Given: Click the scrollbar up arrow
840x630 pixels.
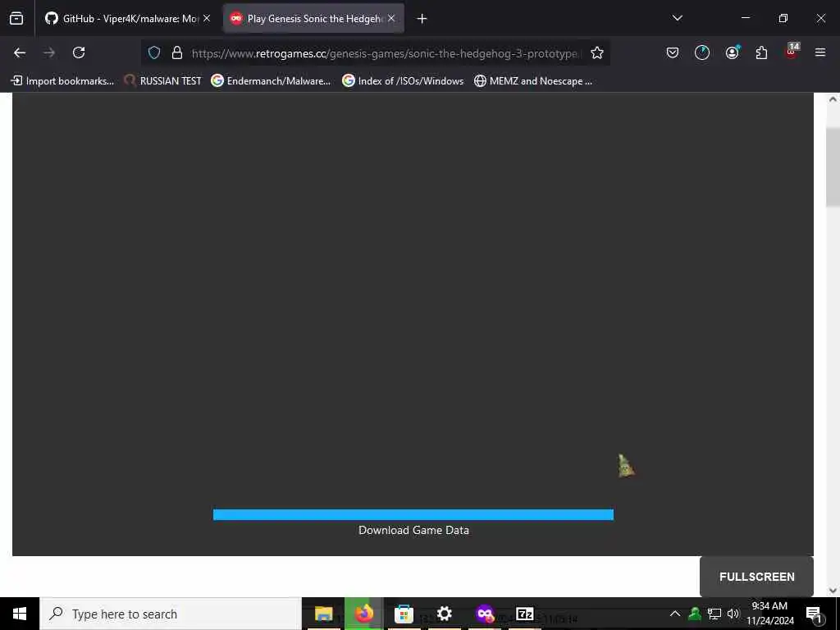Looking at the screenshot, I should click(833, 99).
